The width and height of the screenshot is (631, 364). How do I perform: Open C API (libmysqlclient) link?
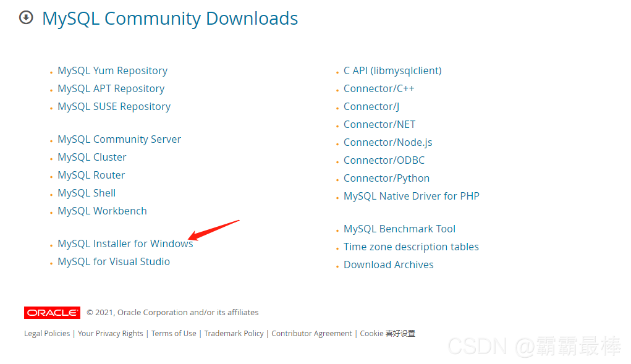click(x=392, y=71)
